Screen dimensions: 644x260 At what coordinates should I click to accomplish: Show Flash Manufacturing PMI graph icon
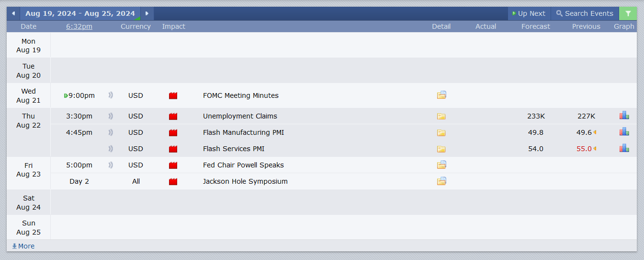[624, 132]
